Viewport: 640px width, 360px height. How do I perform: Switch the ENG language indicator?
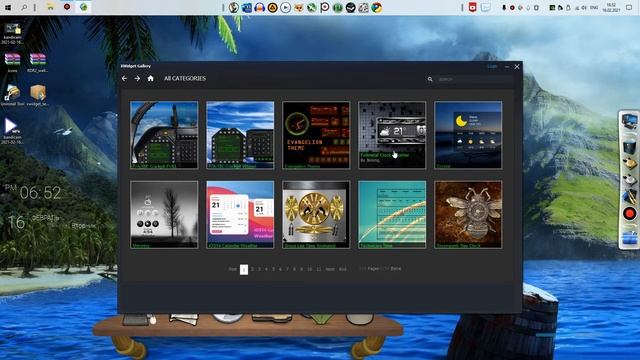pyautogui.click(x=594, y=7)
